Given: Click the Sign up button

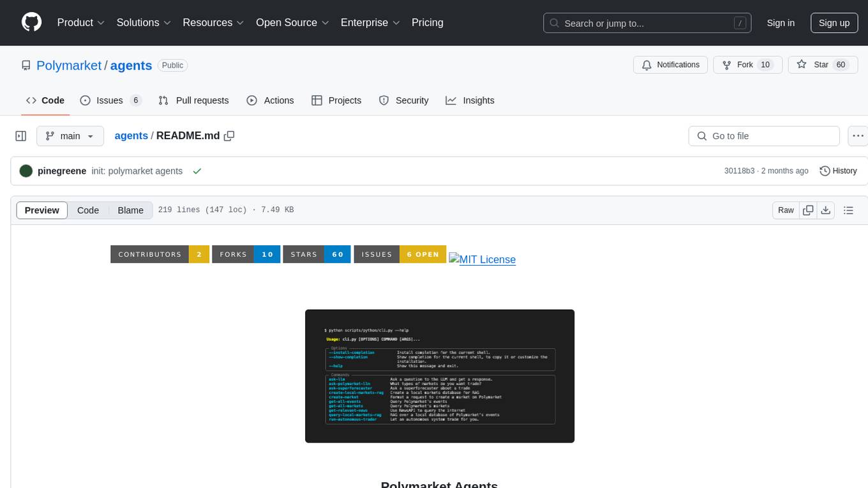Looking at the screenshot, I should tap(834, 23).
